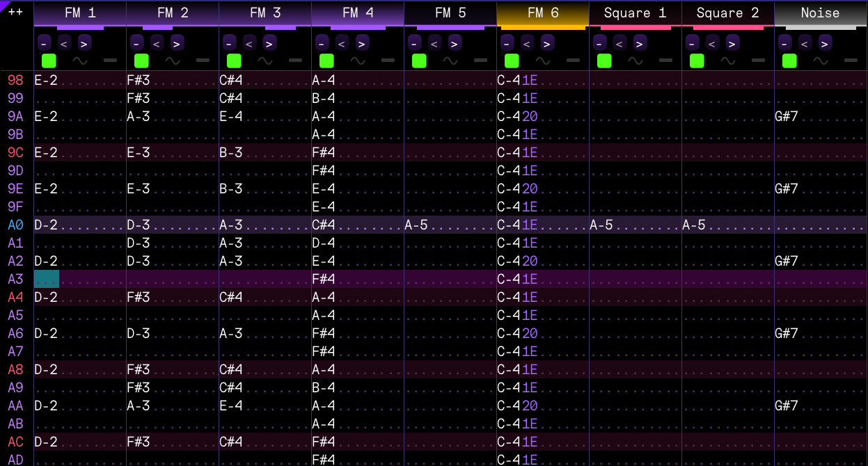This screenshot has width=868, height=466.
Task: Expand FM 3 with the right arrow
Action: pyautogui.click(x=269, y=44)
